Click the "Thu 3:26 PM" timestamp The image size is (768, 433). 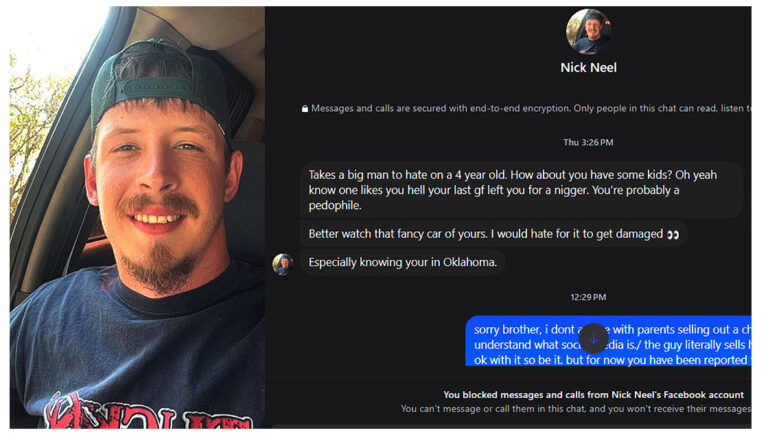[588, 143]
